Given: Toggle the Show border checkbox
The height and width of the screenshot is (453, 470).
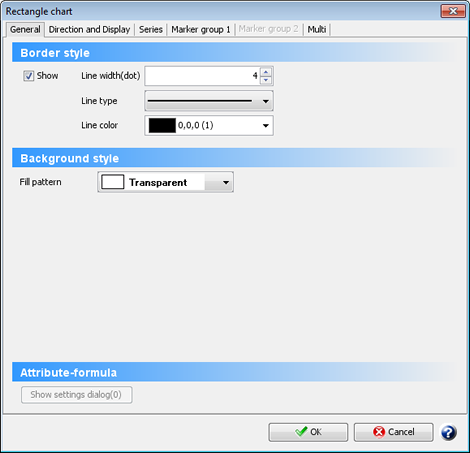Looking at the screenshot, I should point(29,76).
